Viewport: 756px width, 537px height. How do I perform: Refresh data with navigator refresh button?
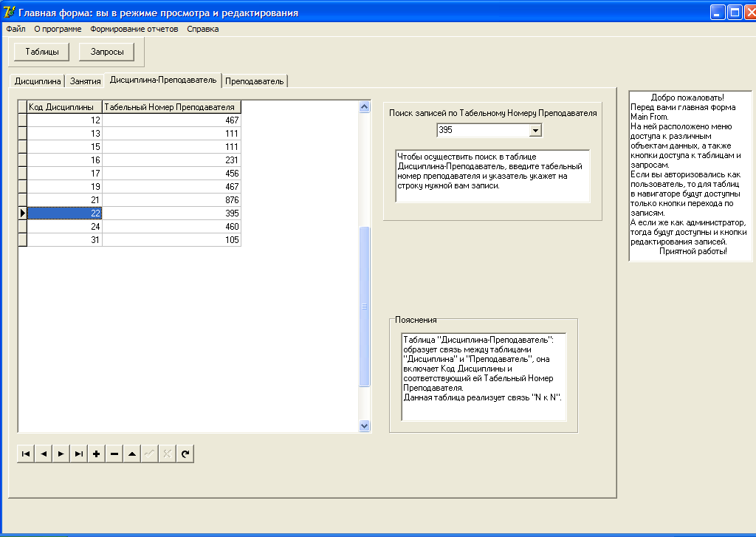[x=185, y=454]
